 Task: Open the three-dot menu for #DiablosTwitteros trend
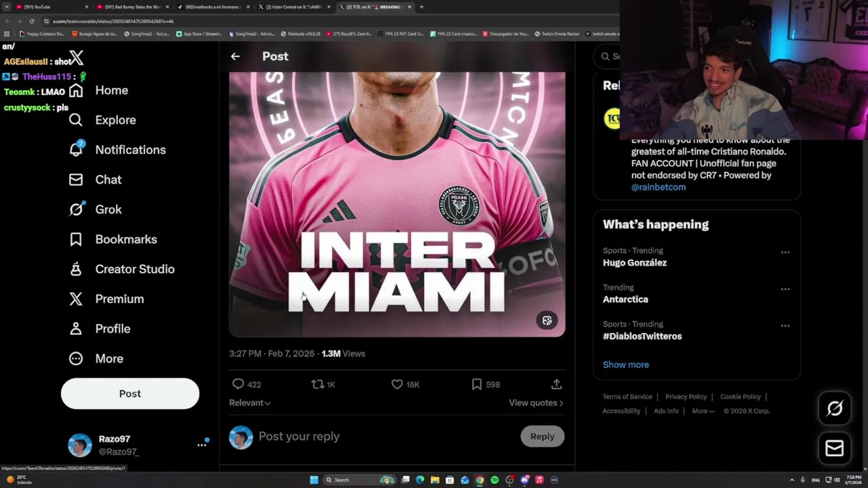coord(785,325)
